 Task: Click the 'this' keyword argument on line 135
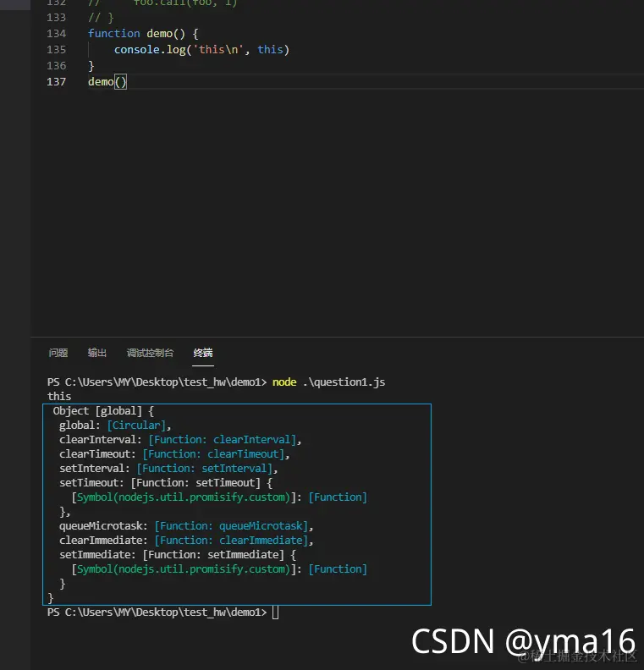(270, 50)
